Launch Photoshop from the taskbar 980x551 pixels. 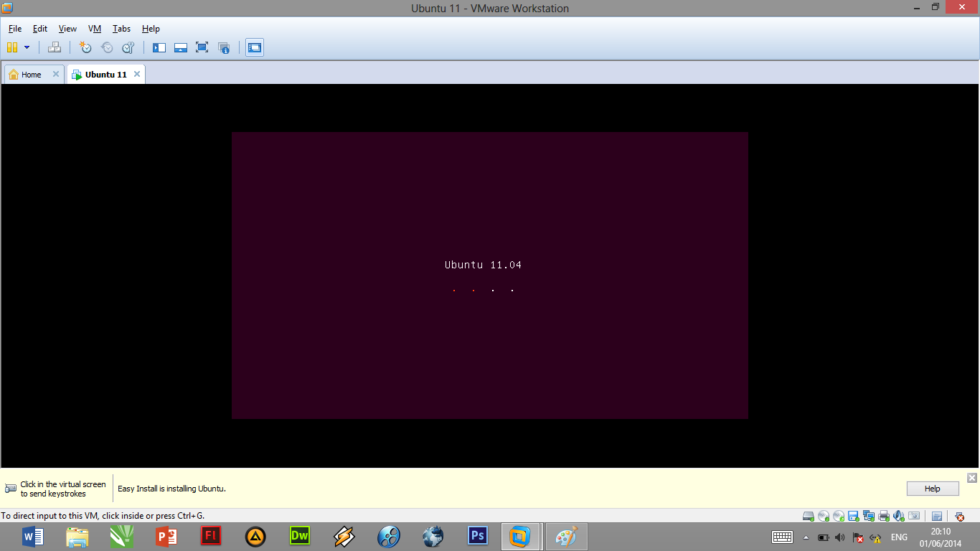click(478, 537)
